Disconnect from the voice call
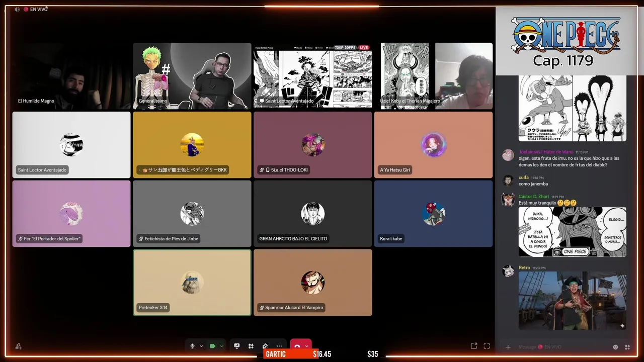This screenshot has height=362, width=644. [x=297, y=345]
